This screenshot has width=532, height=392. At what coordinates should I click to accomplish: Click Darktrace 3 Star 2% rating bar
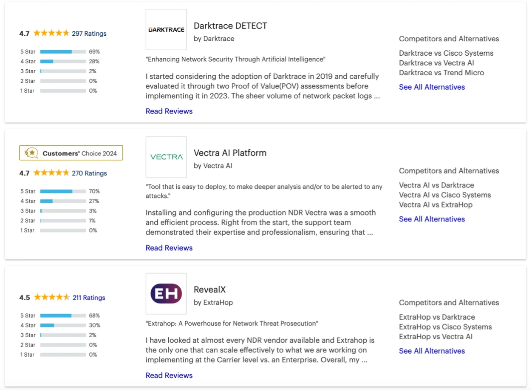coord(63,71)
